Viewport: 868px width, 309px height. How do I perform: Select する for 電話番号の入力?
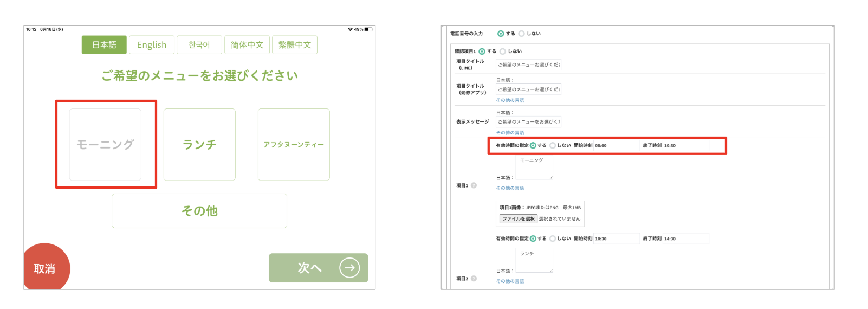point(501,34)
